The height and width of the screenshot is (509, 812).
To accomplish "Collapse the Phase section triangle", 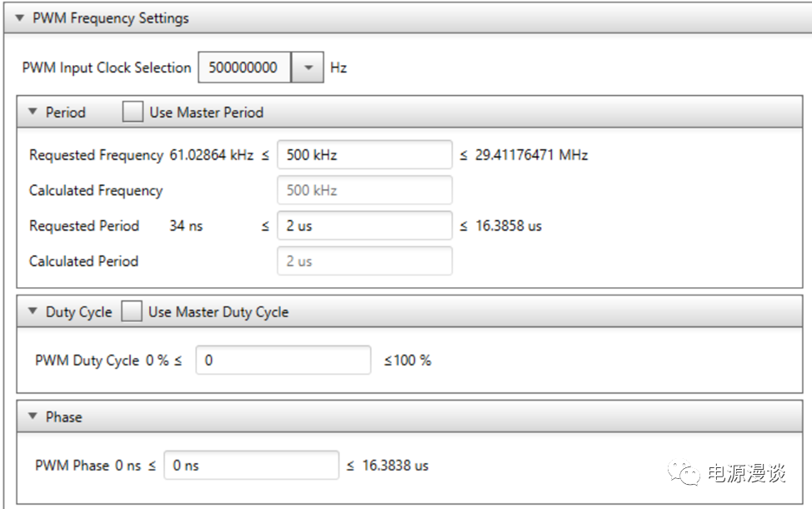I will 33,416.
